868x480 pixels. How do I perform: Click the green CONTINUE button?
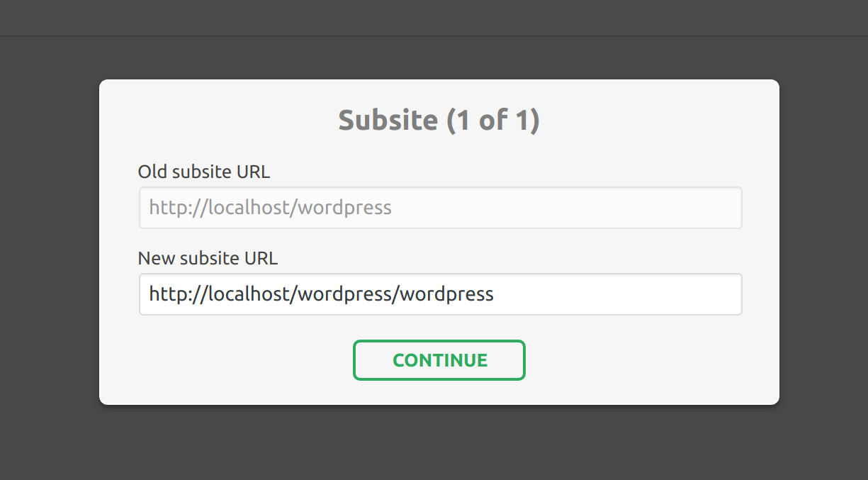click(x=439, y=360)
